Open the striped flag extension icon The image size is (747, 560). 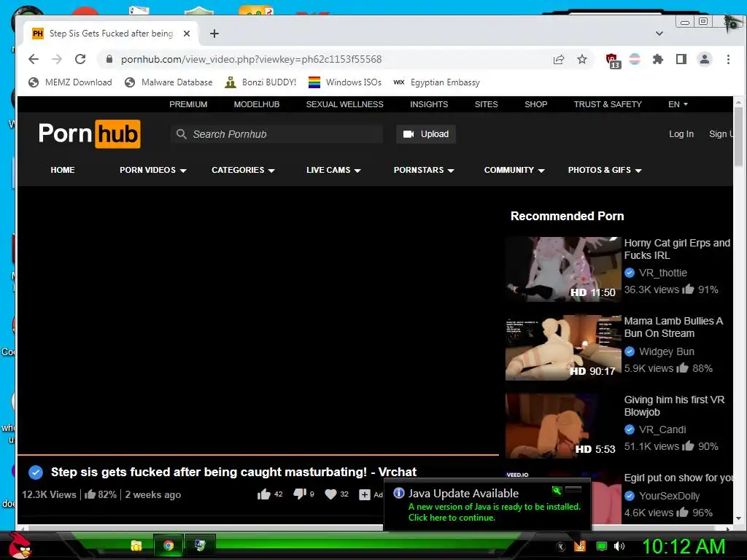pos(635,59)
